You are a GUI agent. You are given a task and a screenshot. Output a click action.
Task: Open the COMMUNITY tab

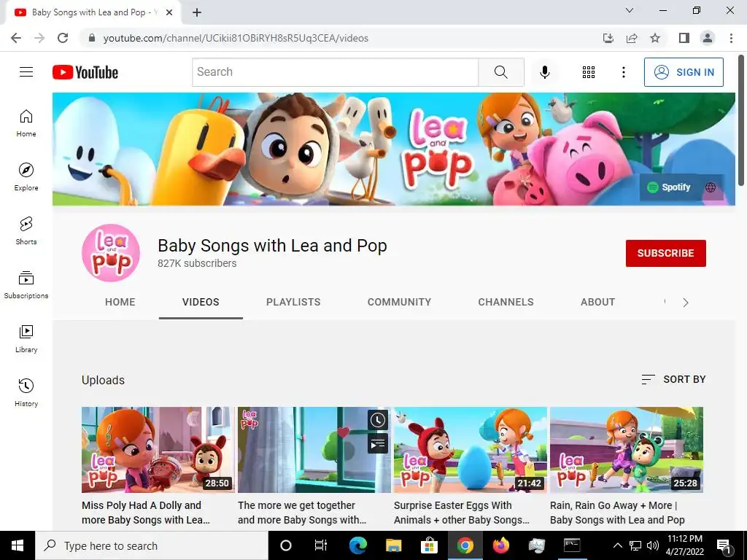399,302
